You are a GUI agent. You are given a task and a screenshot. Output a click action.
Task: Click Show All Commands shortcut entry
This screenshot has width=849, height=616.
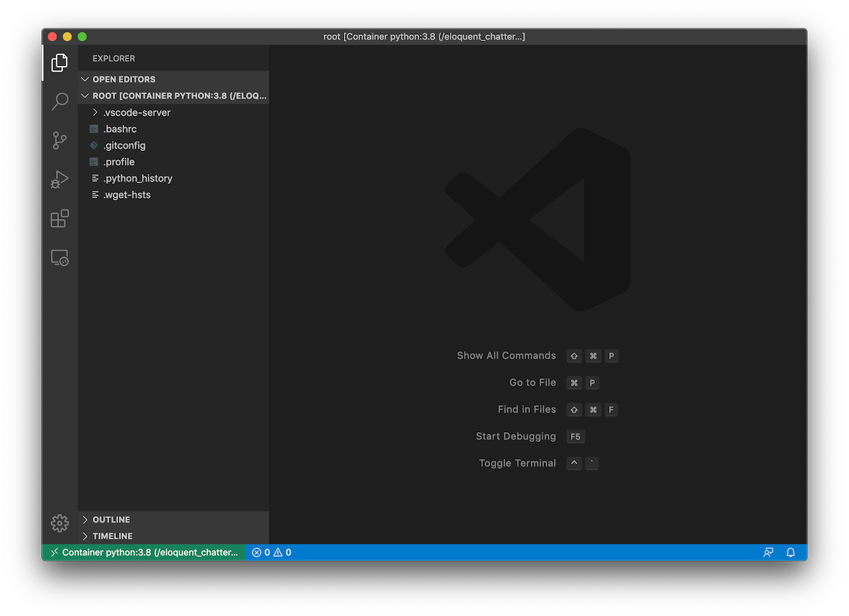pyautogui.click(x=506, y=356)
